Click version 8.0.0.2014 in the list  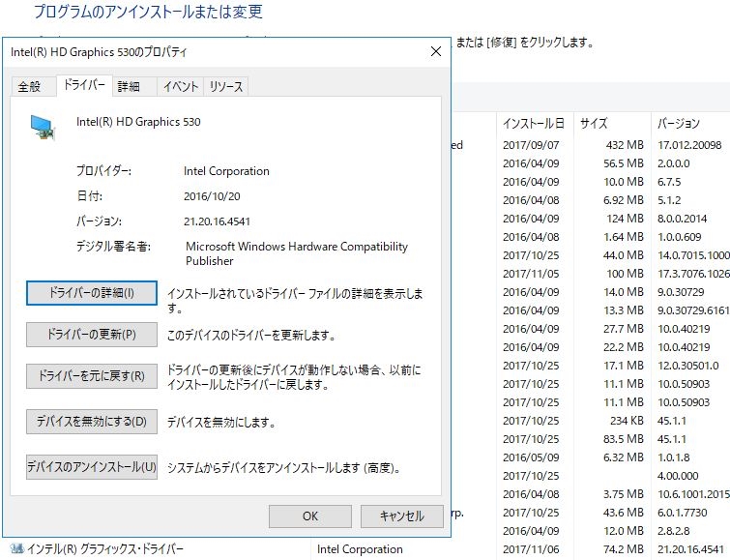[682, 219]
